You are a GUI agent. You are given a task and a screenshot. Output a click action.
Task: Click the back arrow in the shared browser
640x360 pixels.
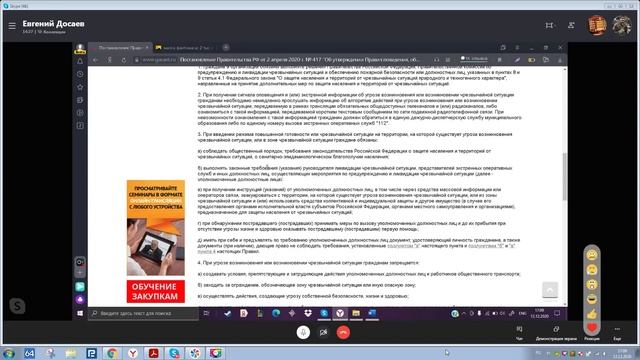(95, 60)
